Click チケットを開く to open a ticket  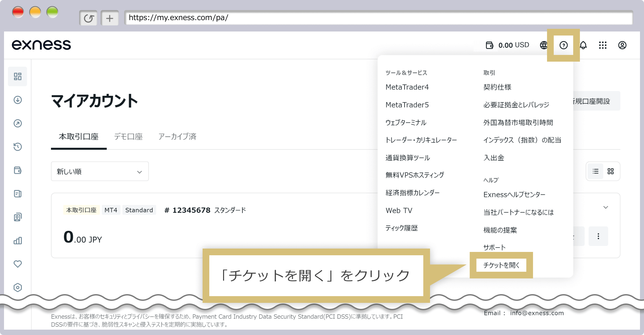501,265
